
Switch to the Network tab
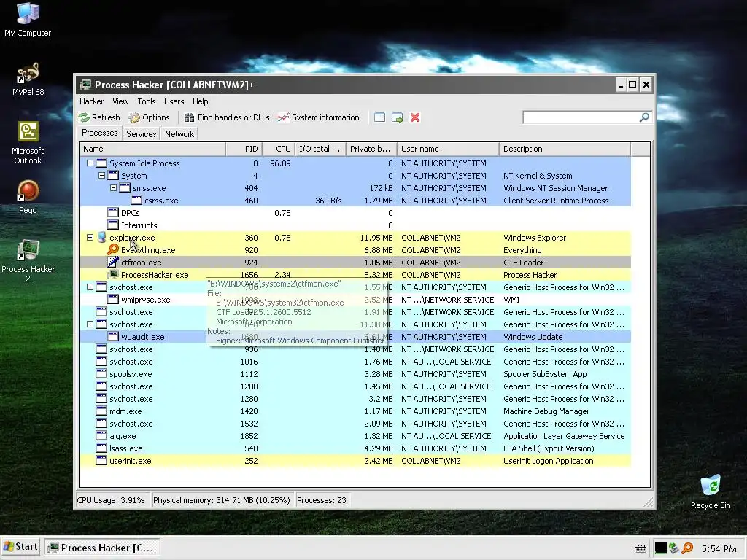tap(179, 134)
